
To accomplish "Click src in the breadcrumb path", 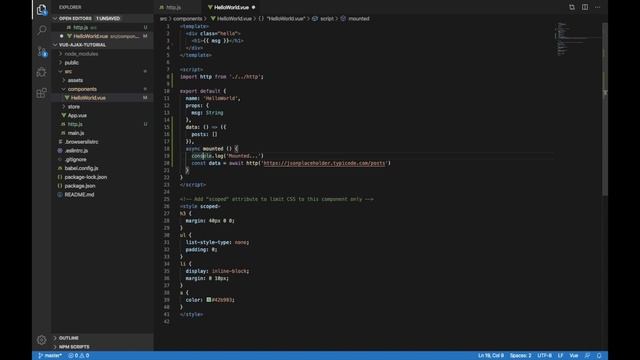I will click(x=163, y=19).
